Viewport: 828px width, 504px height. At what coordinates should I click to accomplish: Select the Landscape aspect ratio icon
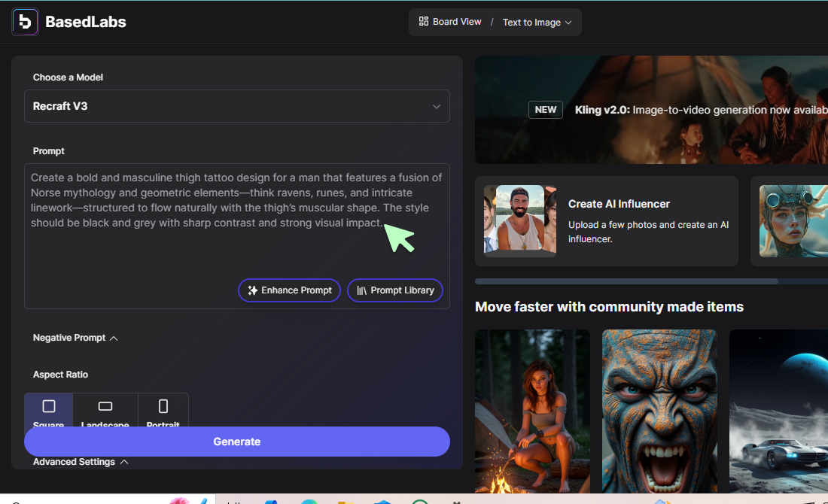coord(105,407)
